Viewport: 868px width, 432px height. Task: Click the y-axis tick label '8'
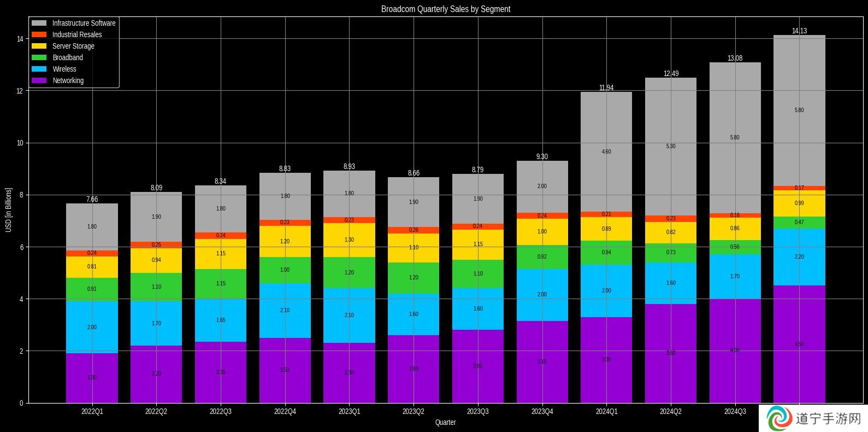tap(21, 195)
